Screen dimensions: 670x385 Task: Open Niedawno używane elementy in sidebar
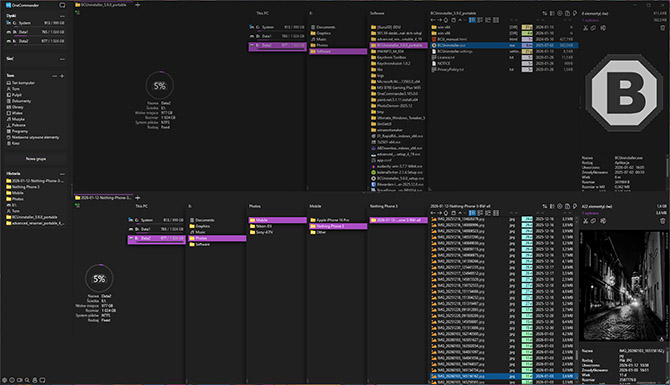[33, 138]
